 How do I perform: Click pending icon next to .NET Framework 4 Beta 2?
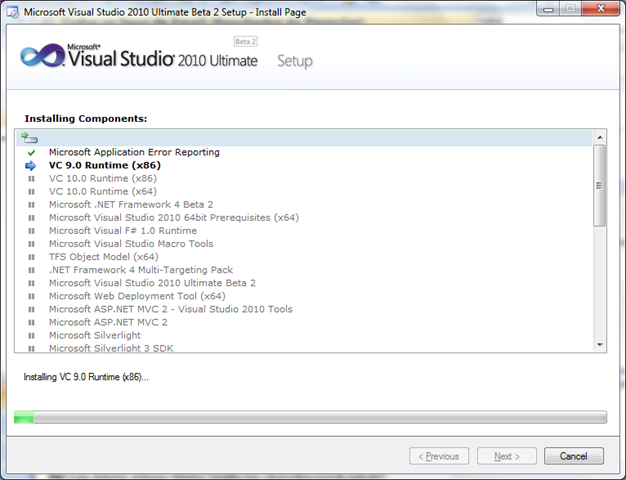[32, 205]
